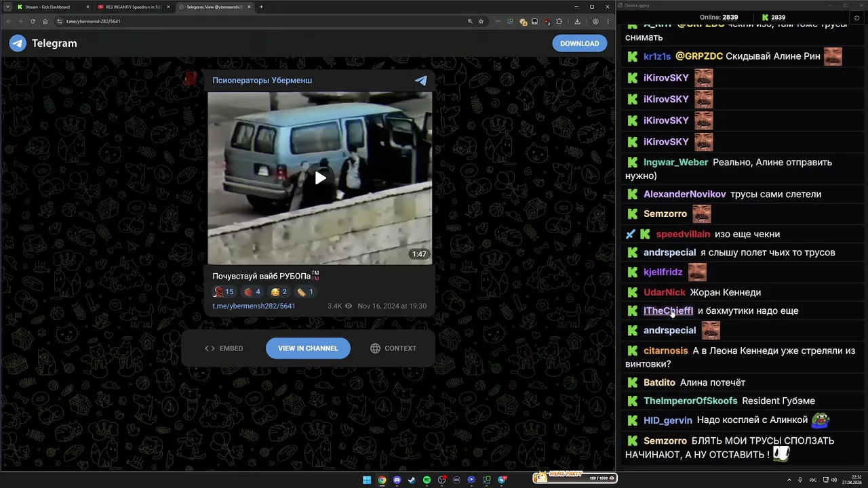868x488 pixels.
Task: Click the Pepe frog emote in HID_gervin's message
Action: point(821,420)
